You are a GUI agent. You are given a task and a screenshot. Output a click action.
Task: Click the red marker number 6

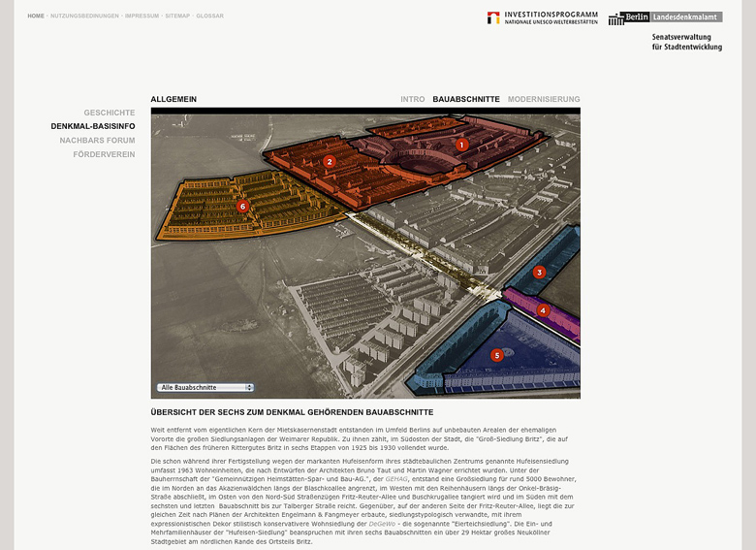point(242,207)
